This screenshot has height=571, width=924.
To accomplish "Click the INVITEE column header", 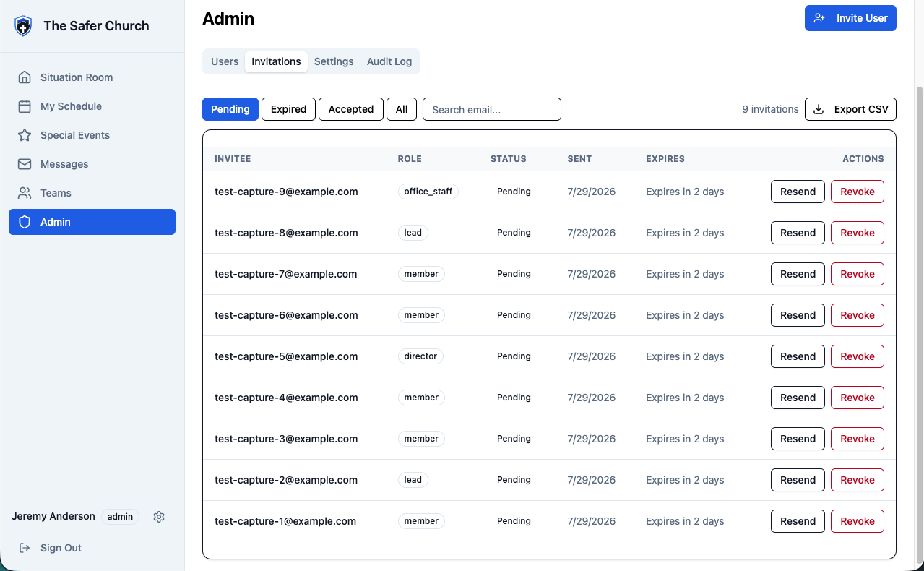I will point(233,159).
